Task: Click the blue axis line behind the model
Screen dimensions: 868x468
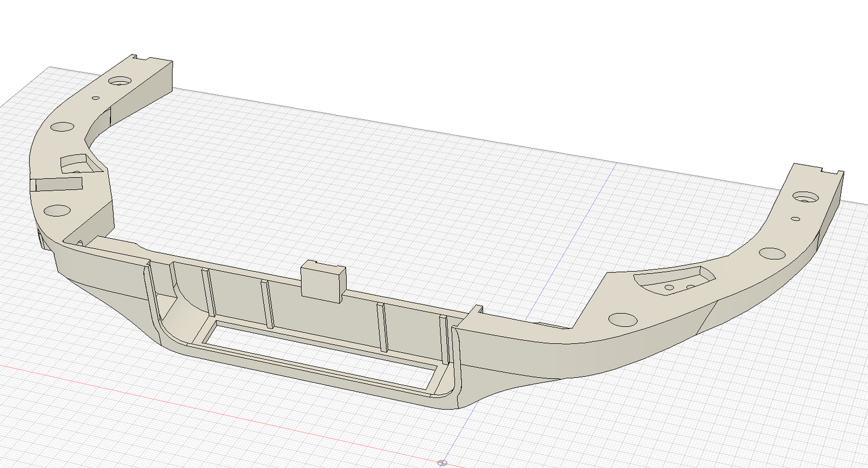Action: [579, 231]
